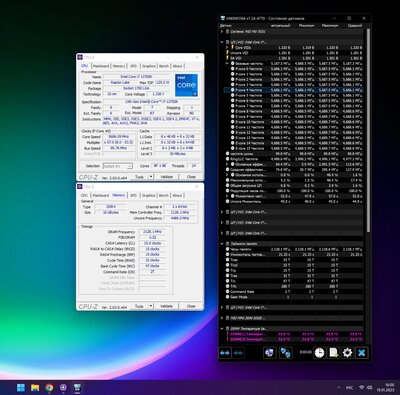Click the highlighted monitor app icon on the taskbar

click(77, 388)
